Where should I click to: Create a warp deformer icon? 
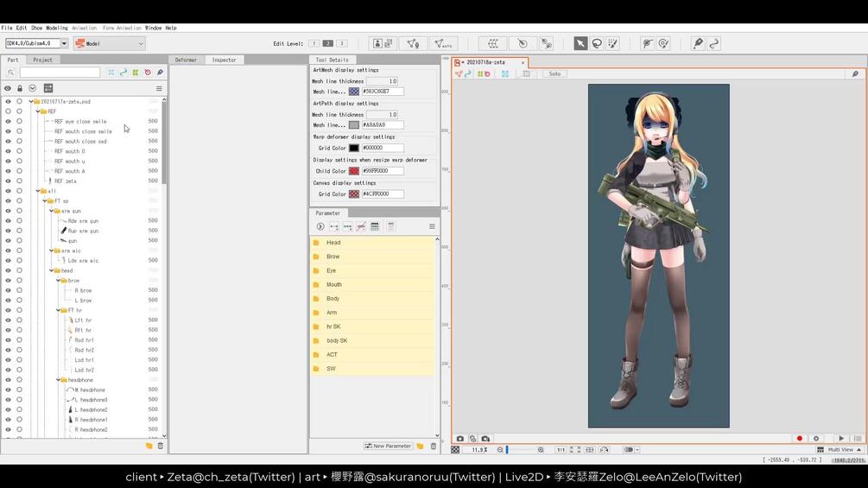tap(492, 43)
